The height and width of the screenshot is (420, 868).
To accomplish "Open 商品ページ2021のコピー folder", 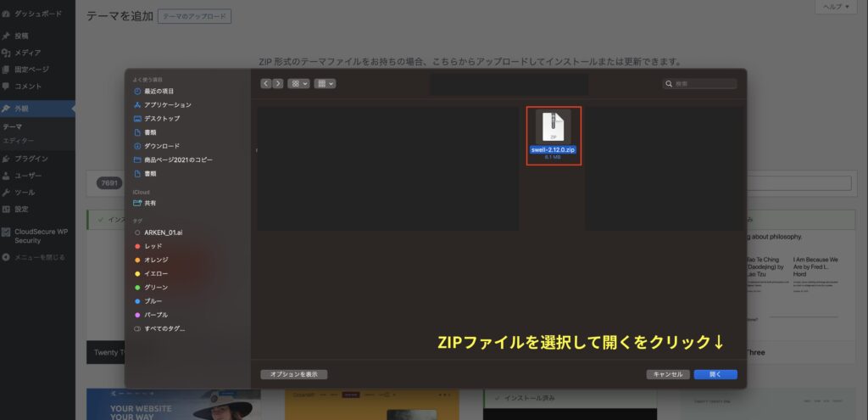I will point(178,160).
